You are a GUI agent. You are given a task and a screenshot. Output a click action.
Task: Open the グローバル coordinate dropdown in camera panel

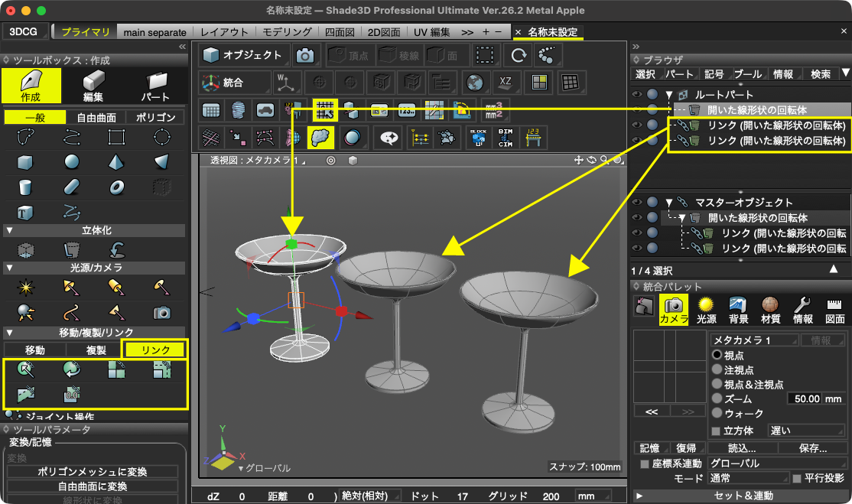(x=778, y=463)
